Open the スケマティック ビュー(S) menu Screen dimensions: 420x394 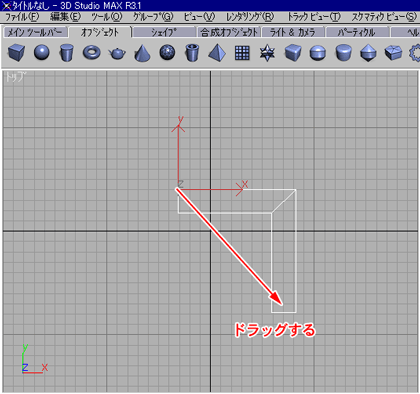384,16
